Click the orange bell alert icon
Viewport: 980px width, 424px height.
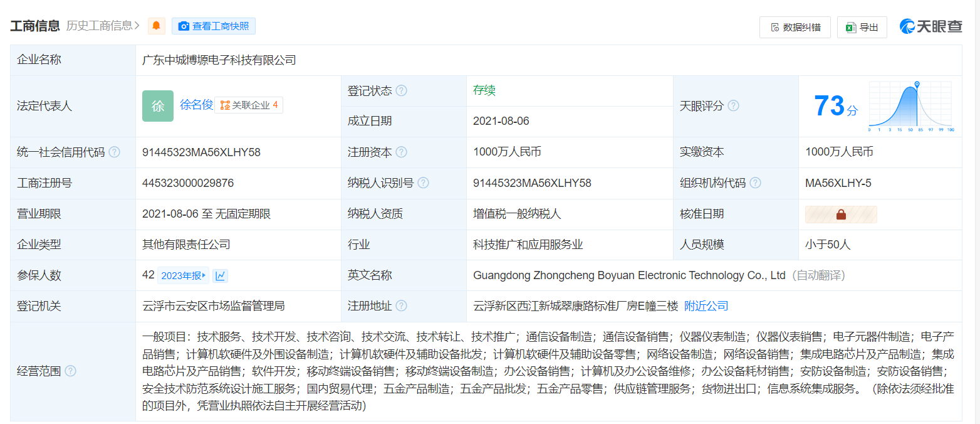click(157, 26)
